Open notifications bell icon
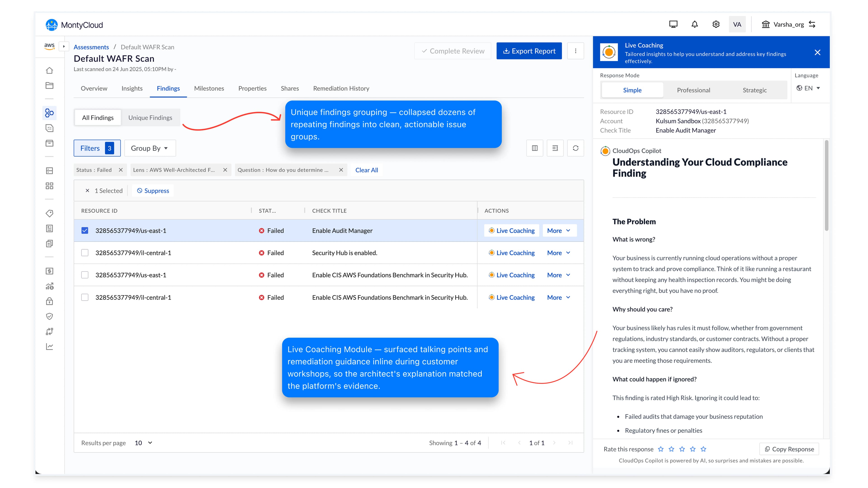This screenshot has height=488, width=868. pyautogui.click(x=694, y=24)
